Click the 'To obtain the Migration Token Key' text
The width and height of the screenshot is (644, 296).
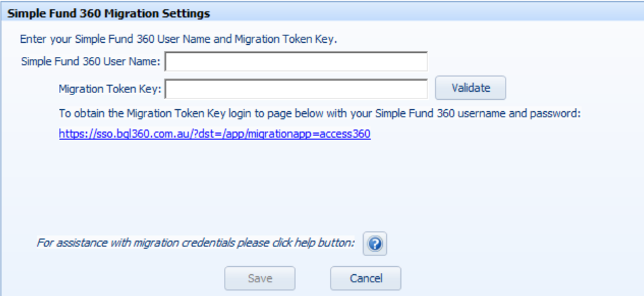coord(320,113)
